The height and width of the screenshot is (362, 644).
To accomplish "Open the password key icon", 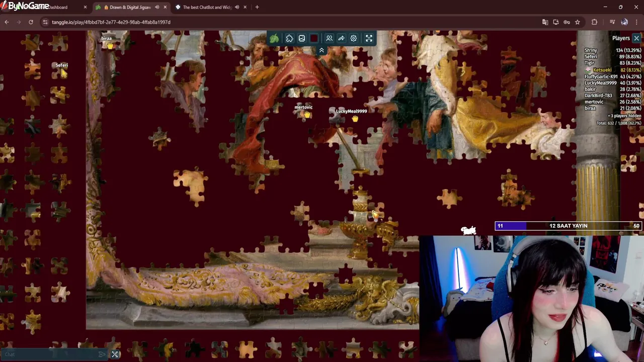I will [567, 22].
